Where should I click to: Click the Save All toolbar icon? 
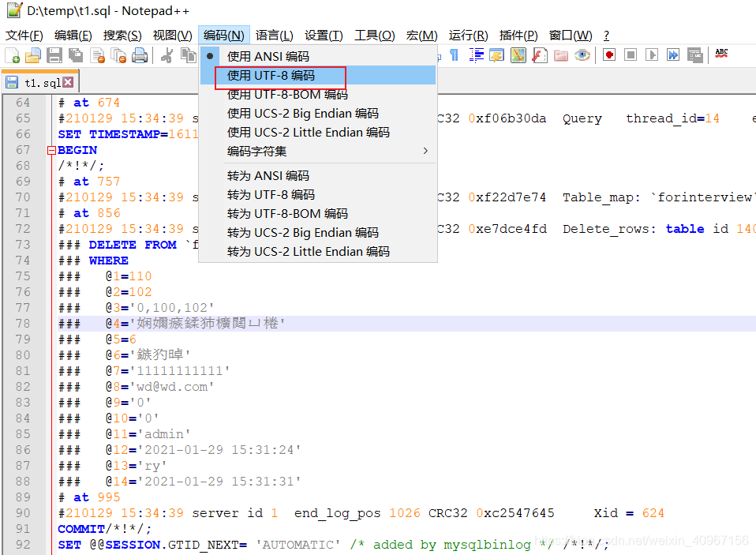click(x=76, y=55)
